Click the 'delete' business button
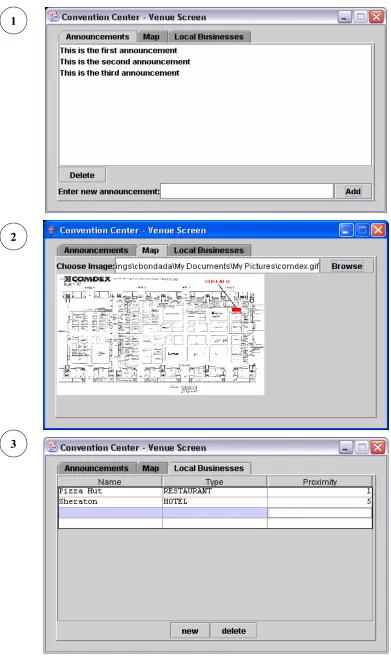The image size is (391, 656). (x=234, y=631)
